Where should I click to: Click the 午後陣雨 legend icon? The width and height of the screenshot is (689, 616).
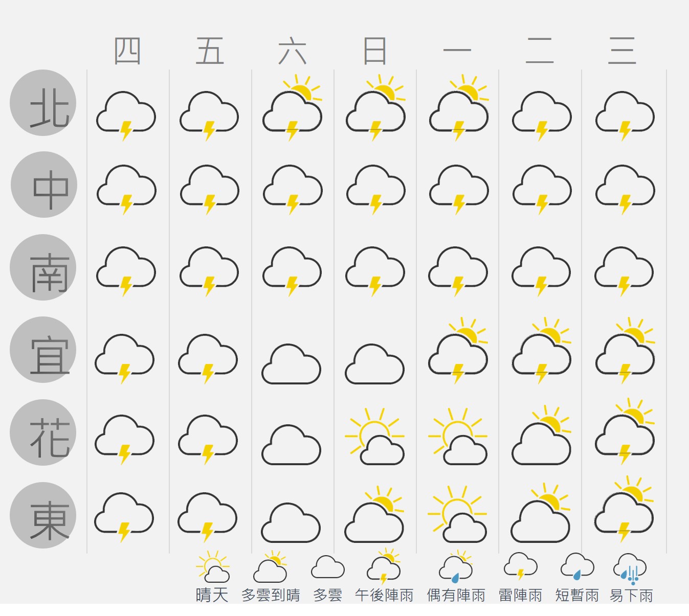coord(384,566)
